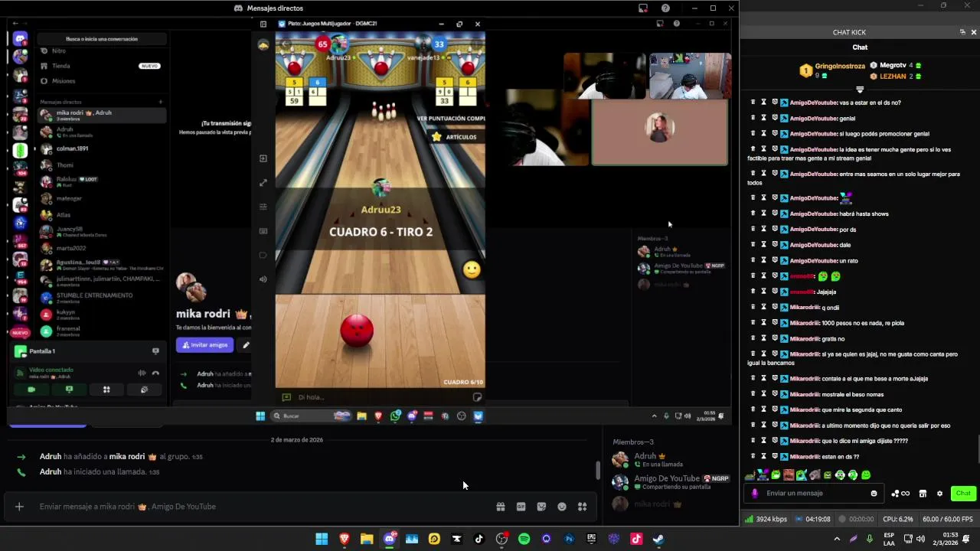The width and height of the screenshot is (980, 551).
Task: Open Discord help icon in title bar
Action: pyautogui.click(x=665, y=8)
